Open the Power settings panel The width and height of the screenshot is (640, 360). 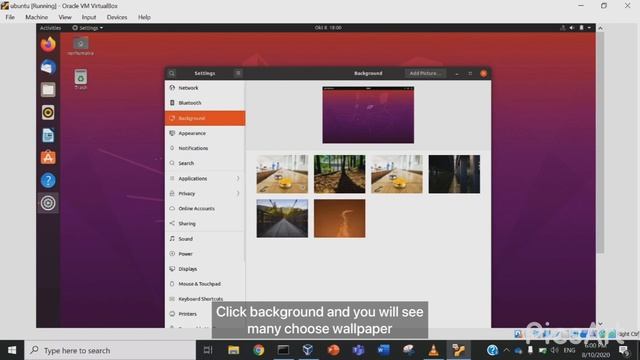click(205, 254)
